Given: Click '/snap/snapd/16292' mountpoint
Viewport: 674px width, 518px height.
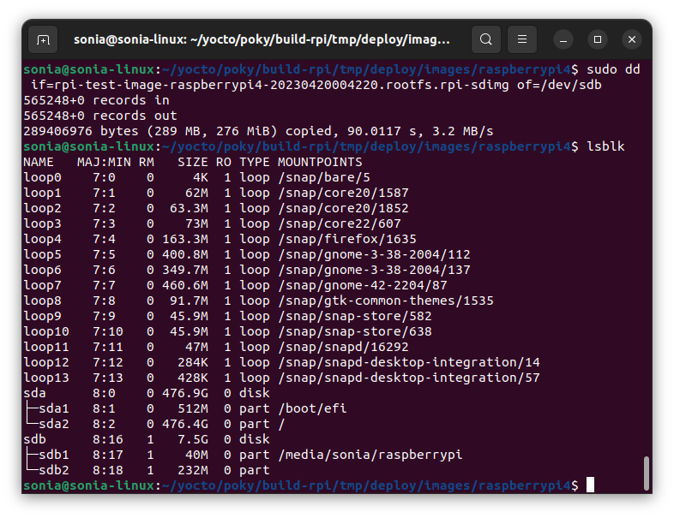Looking at the screenshot, I should tap(343, 347).
